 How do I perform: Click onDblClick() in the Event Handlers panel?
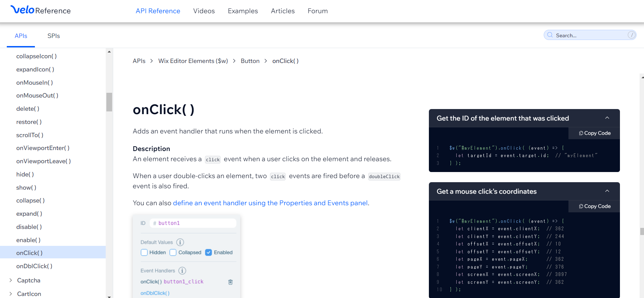[x=155, y=293]
